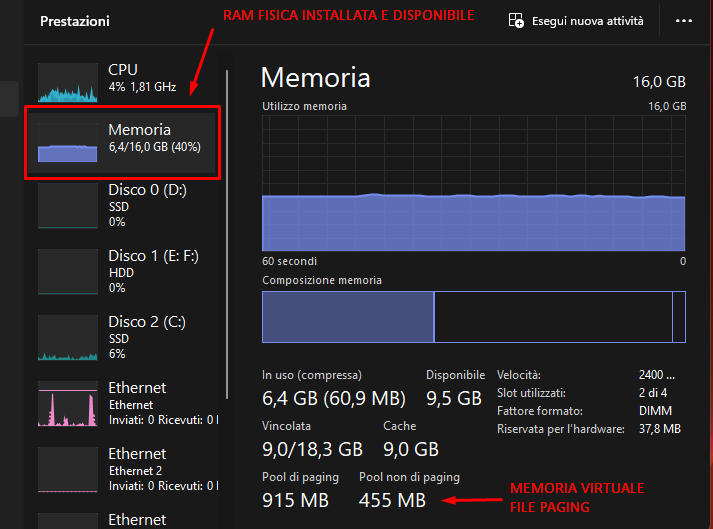Open Disco 1 (E: F:) HDD performance
This screenshot has width=713, height=529.
(x=122, y=272)
